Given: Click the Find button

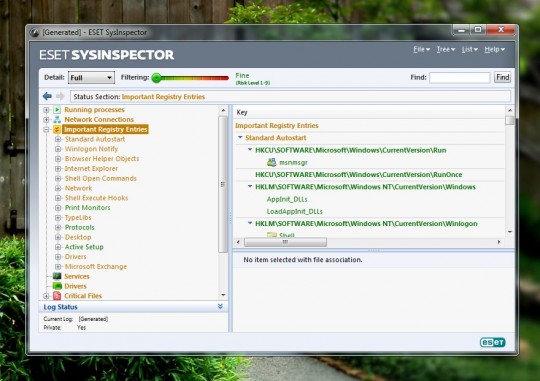Looking at the screenshot, I should [x=502, y=77].
